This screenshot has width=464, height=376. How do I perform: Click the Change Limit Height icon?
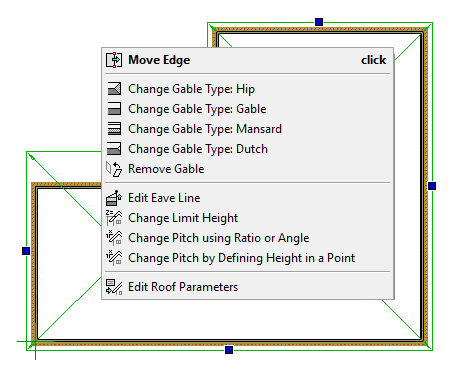pyautogui.click(x=114, y=218)
